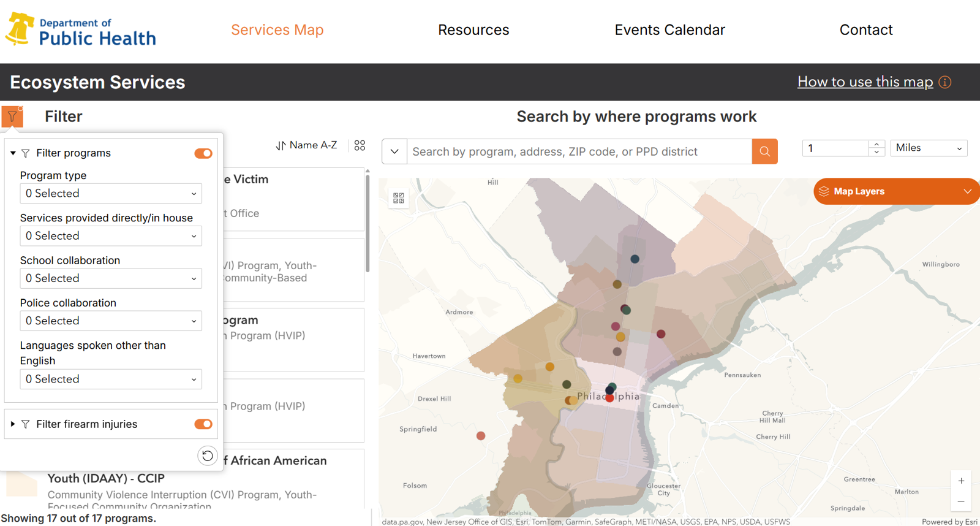Viewport: 980px width, 526px height.
Task: Open the Resources menu item
Action: [473, 30]
